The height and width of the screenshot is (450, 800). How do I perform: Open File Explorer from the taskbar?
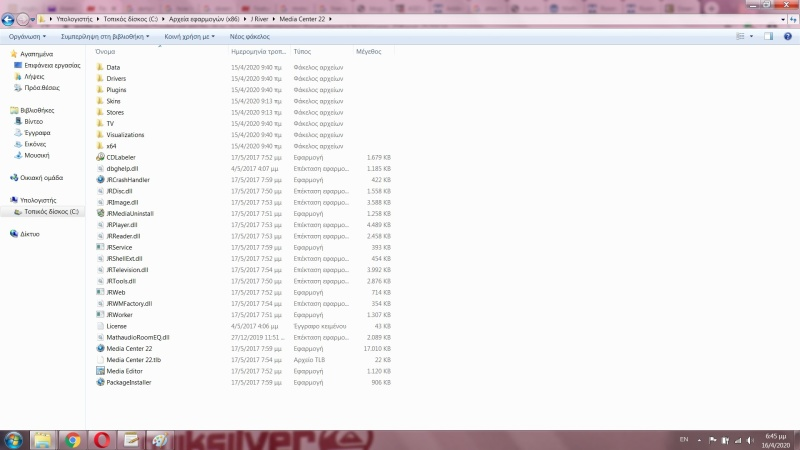click(x=43, y=440)
